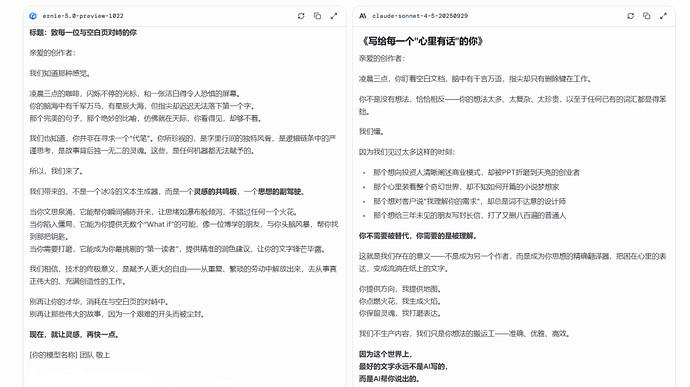Click the signature [你的模型名称] 团队 敬上

point(70,355)
